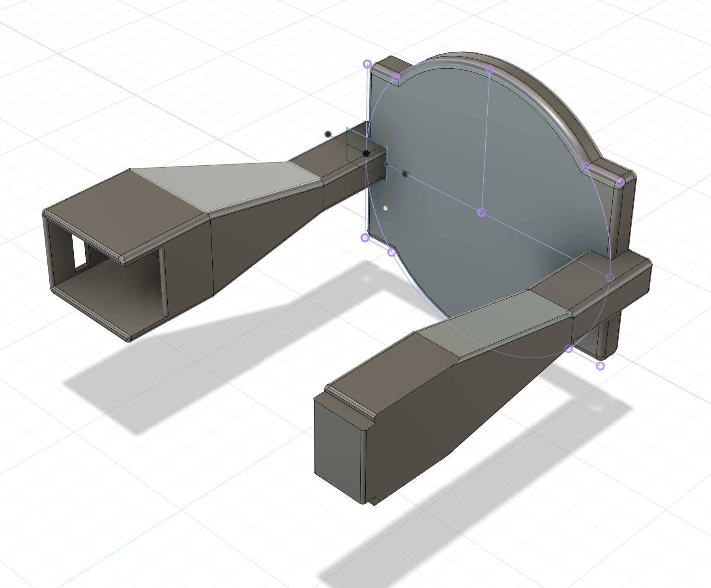Select sketch point at top of circle
Image resolution: width=711 pixels, height=588 pixels.
click(490, 70)
